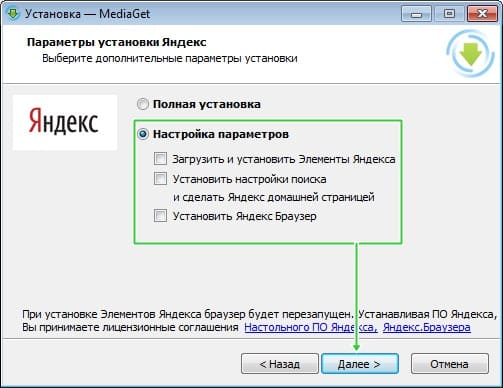The height and width of the screenshot is (388, 503).
Task: Click the 'Установка — MediaGet' window title
Action: (87, 14)
